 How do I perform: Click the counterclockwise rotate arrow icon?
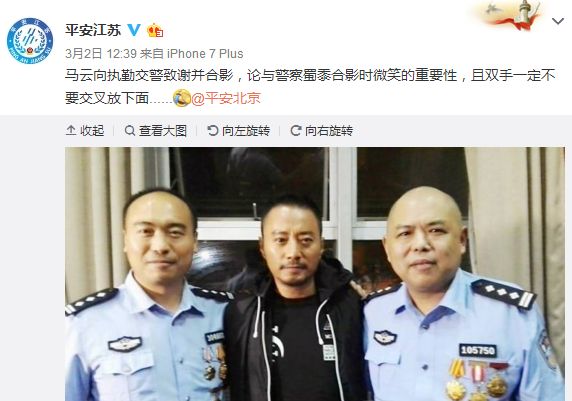click(x=212, y=131)
